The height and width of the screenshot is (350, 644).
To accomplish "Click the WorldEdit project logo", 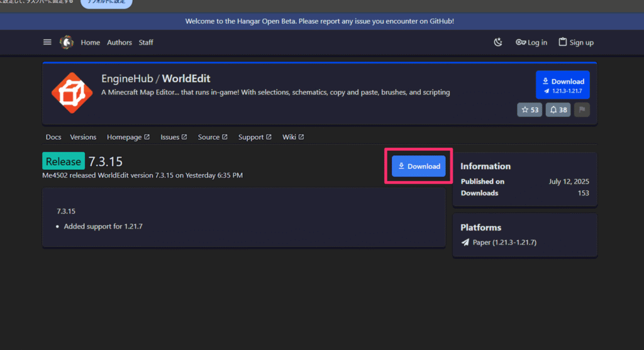I will pos(72,93).
